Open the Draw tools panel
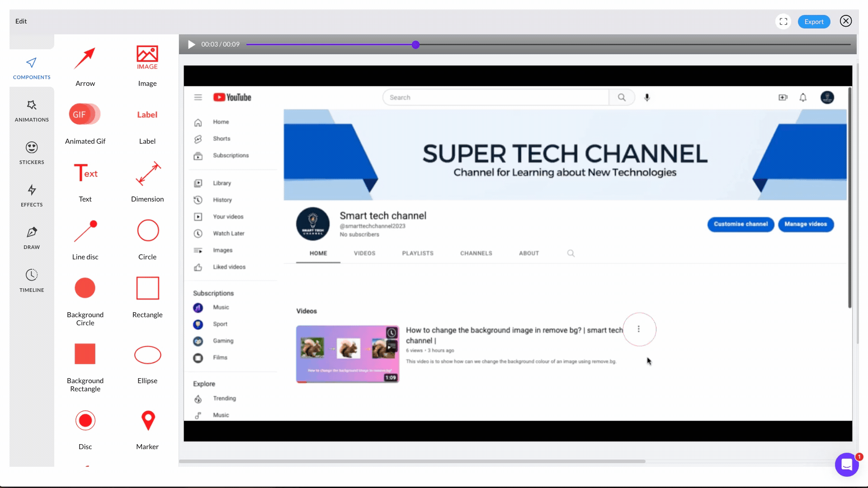 (32, 238)
